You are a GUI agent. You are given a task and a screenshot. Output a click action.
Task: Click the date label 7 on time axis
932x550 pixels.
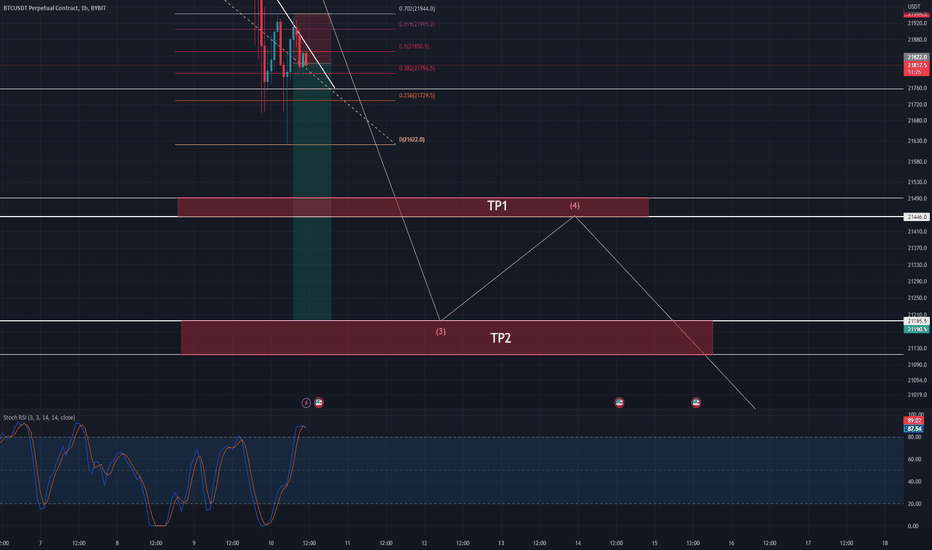point(40,543)
